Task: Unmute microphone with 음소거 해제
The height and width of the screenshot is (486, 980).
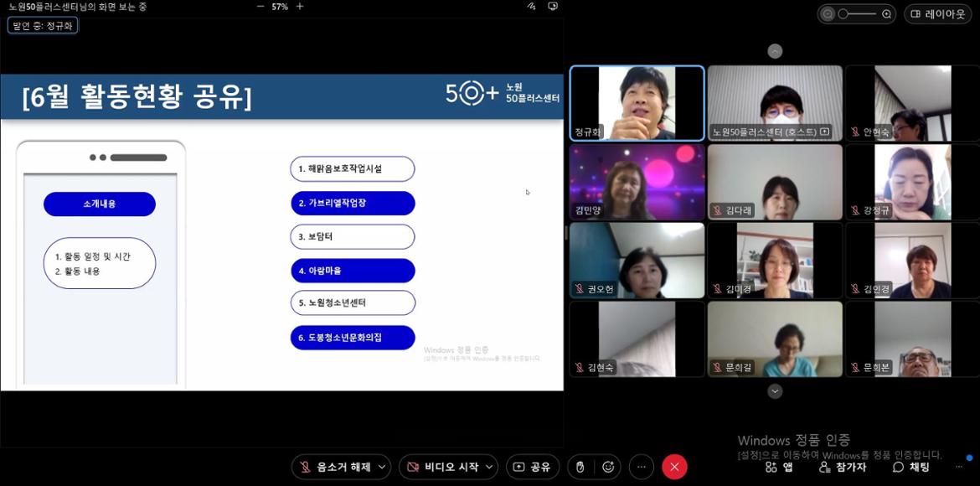Action: [335, 467]
